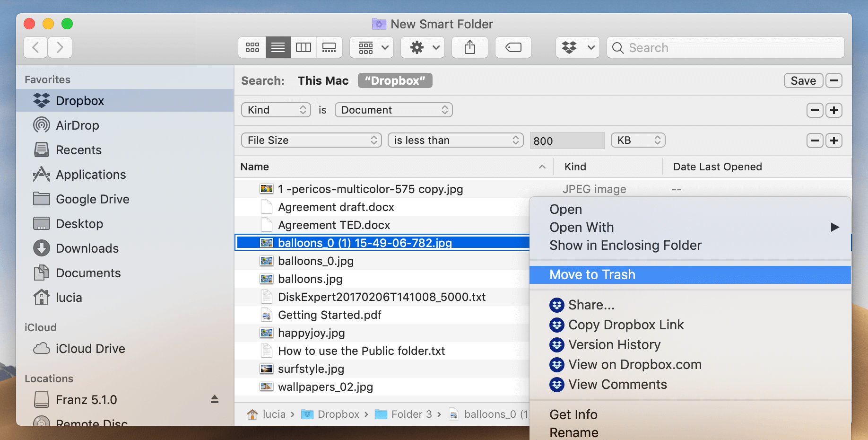868x440 pixels.
Task: Expand Open With submenu
Action: pyautogui.click(x=690, y=227)
